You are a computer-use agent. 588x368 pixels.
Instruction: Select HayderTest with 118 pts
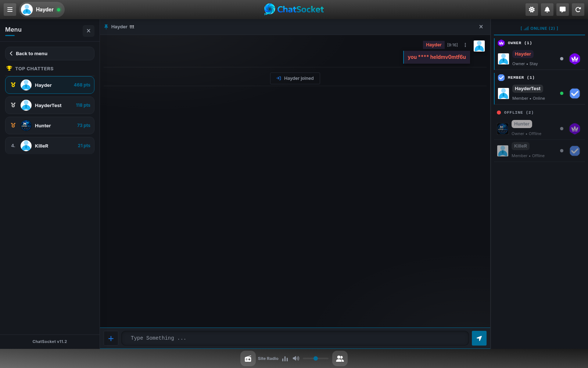pyautogui.click(x=50, y=105)
